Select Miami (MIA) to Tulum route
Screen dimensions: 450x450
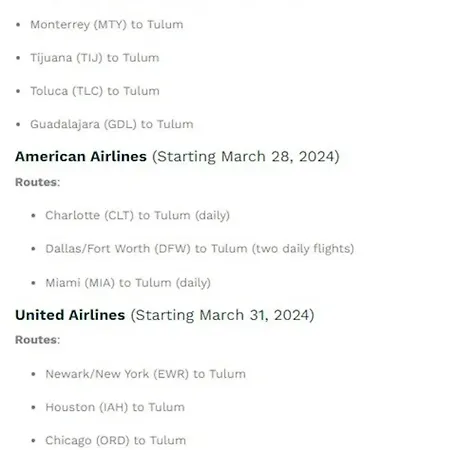coord(109,283)
